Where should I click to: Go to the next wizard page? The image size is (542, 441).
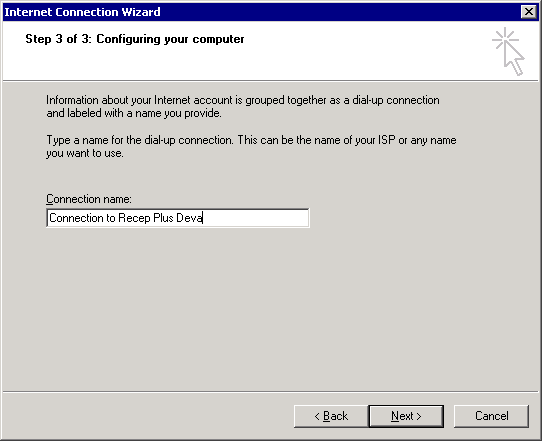[406, 416]
